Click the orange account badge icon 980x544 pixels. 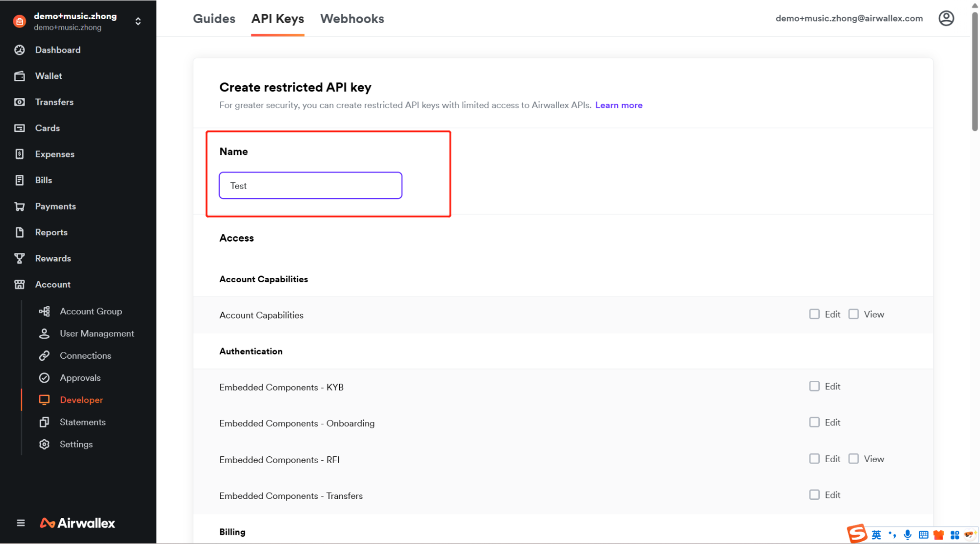tap(19, 21)
